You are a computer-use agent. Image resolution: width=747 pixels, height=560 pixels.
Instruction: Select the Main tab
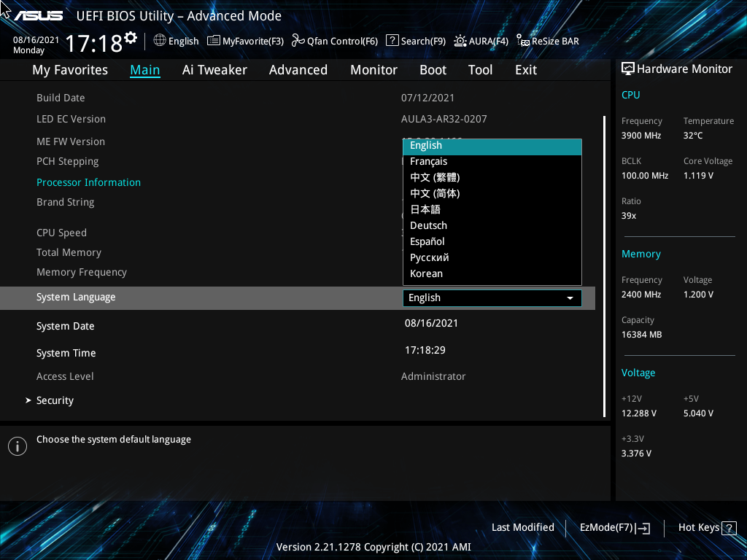145,70
